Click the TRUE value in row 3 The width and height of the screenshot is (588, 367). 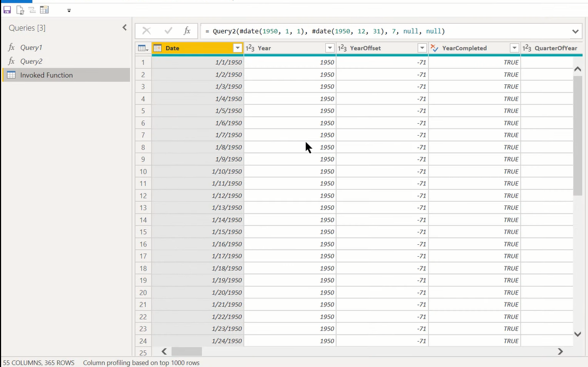pos(475,86)
